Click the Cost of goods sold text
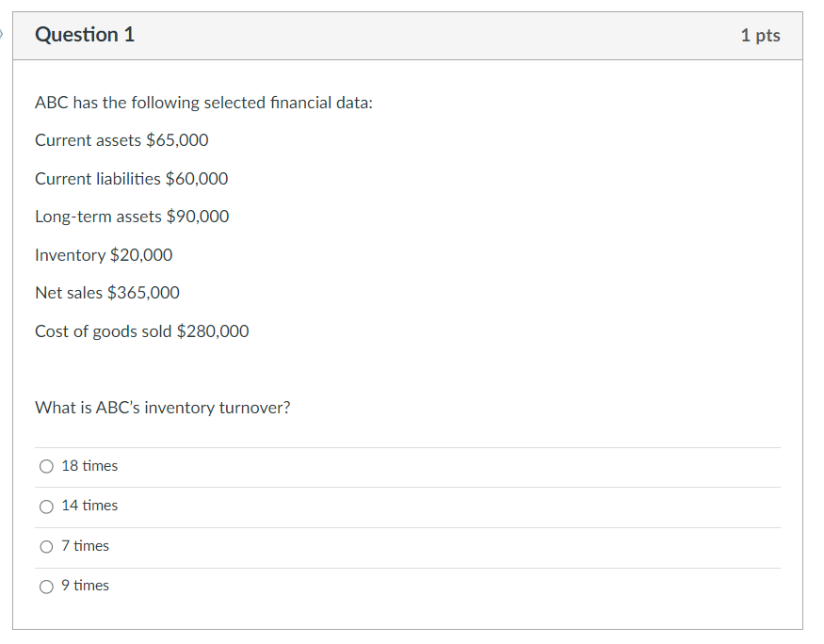This screenshot has height=644, width=824. tap(141, 330)
